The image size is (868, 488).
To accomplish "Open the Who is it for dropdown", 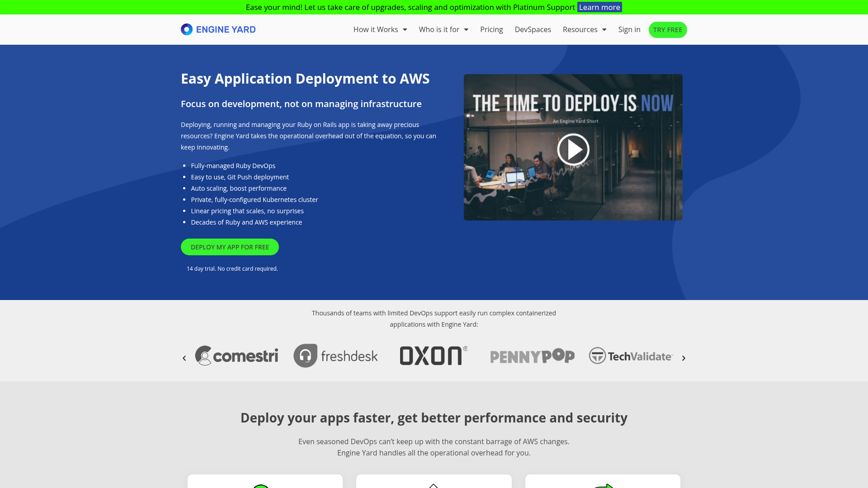I will [443, 29].
